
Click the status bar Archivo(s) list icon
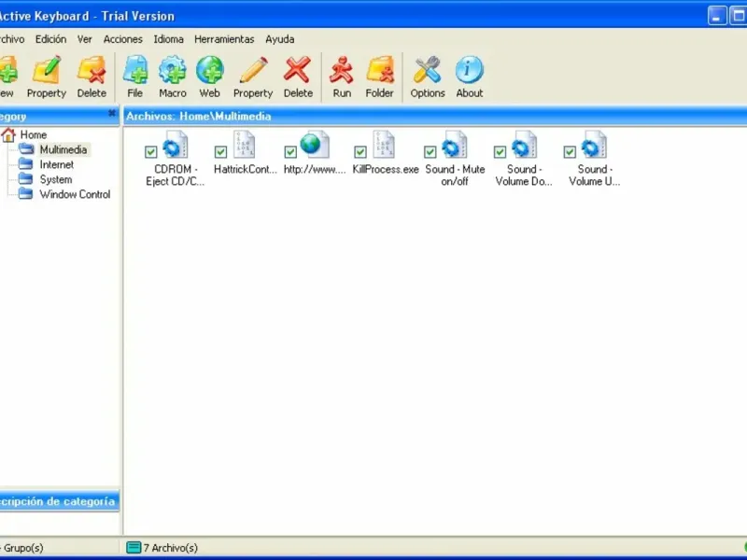click(134, 548)
